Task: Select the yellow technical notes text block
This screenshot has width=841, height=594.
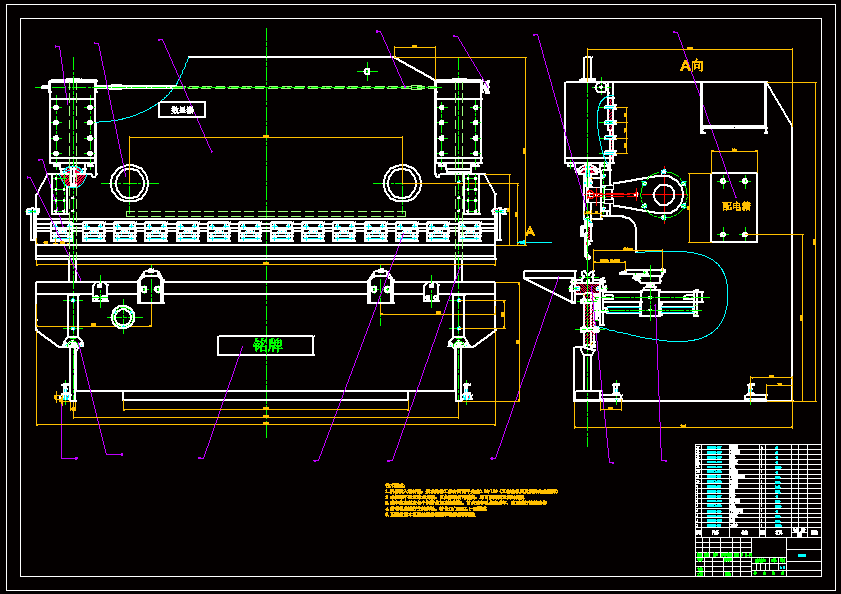Action: (x=471, y=500)
